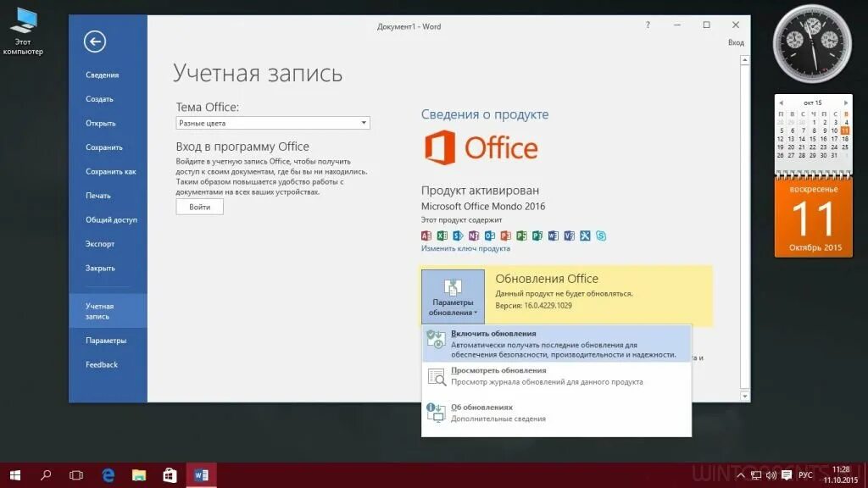Open the Экспорт tab
Image resolution: width=868 pixels, height=488 pixels.
(x=100, y=244)
